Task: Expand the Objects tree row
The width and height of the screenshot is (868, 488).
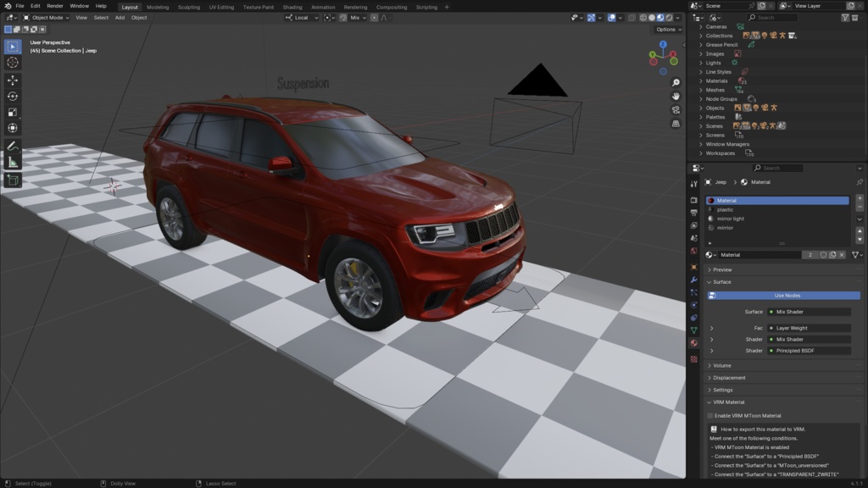Action: coord(701,108)
